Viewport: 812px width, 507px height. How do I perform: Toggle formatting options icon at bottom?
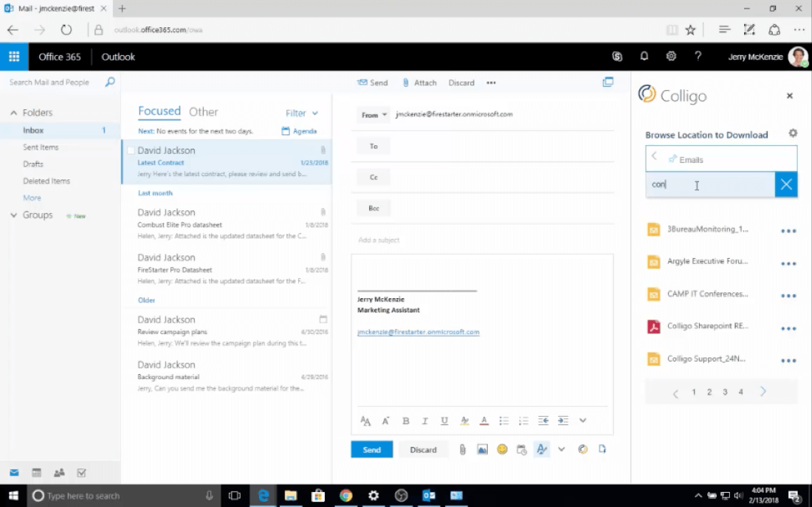(x=542, y=450)
